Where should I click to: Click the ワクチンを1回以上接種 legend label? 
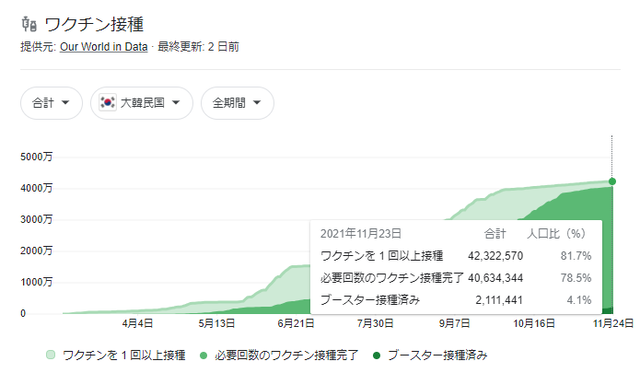124,355
